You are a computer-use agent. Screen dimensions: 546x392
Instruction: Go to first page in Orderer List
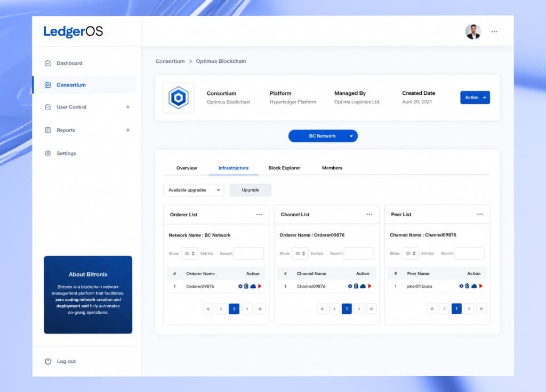(208, 309)
